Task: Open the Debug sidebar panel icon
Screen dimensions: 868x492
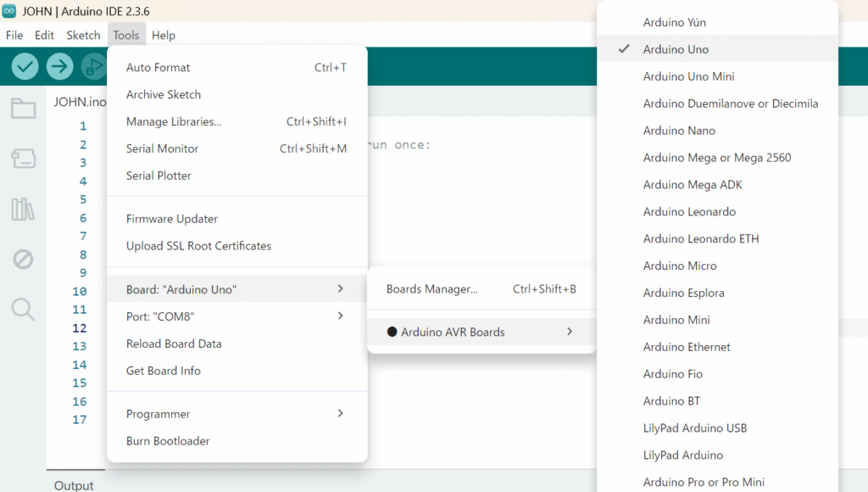Action: (x=23, y=259)
